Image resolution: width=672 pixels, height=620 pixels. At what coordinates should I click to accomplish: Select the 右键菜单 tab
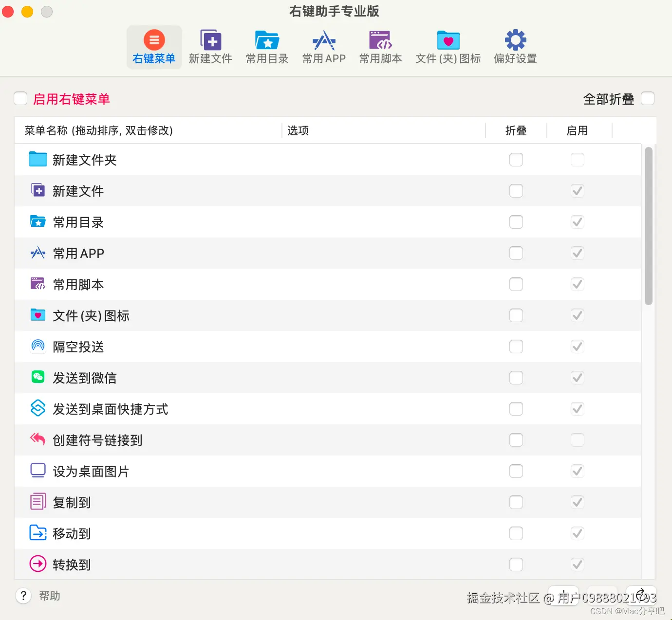click(x=154, y=46)
